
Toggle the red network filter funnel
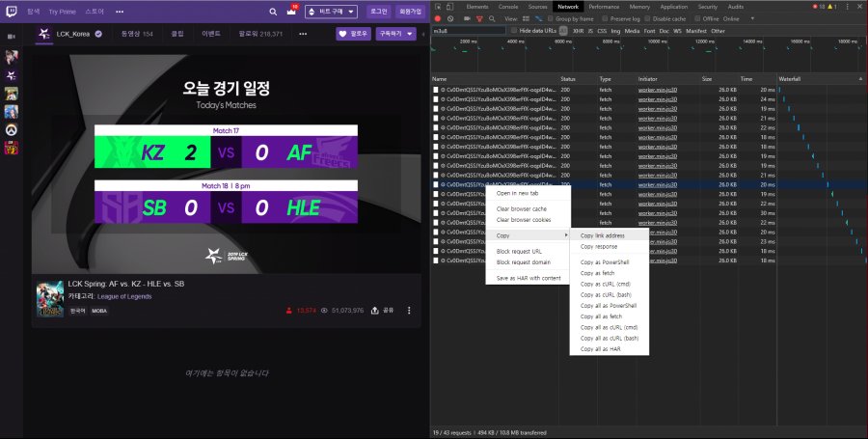480,19
